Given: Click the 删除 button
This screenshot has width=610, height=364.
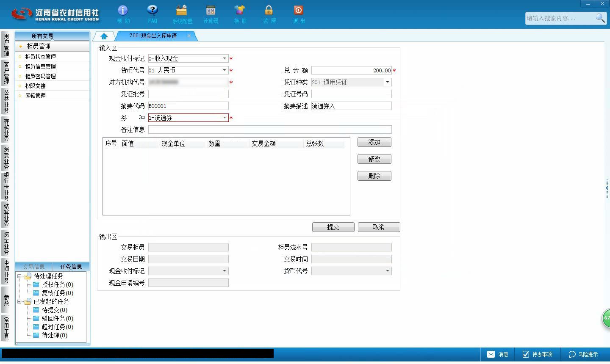Looking at the screenshot, I should 374,176.
